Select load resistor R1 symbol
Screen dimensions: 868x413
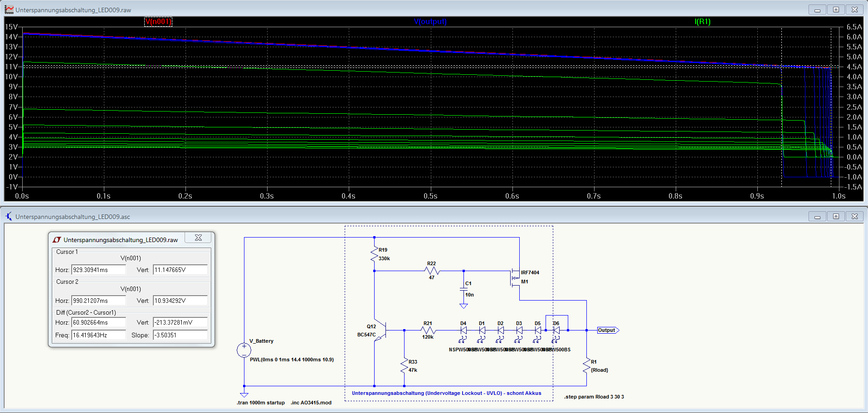click(586, 366)
